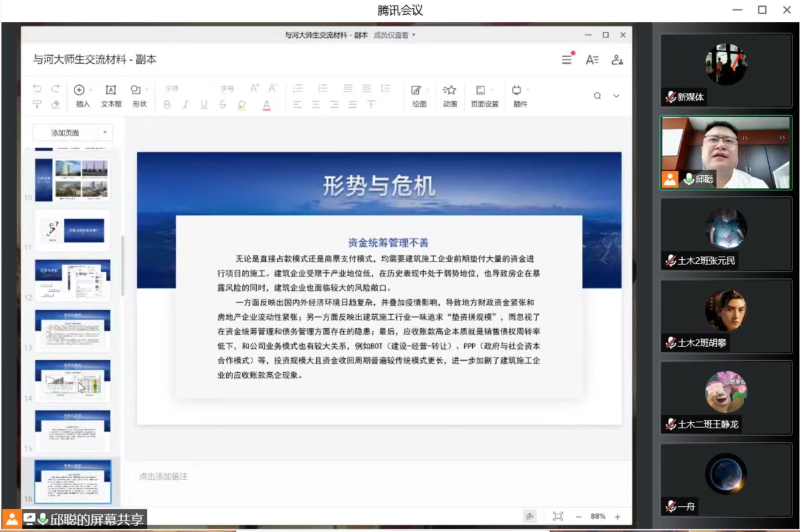This screenshot has height=532, width=800.
Task: Click the 插入 (Insert) toolbar icon
Action: pyautogui.click(x=80, y=90)
